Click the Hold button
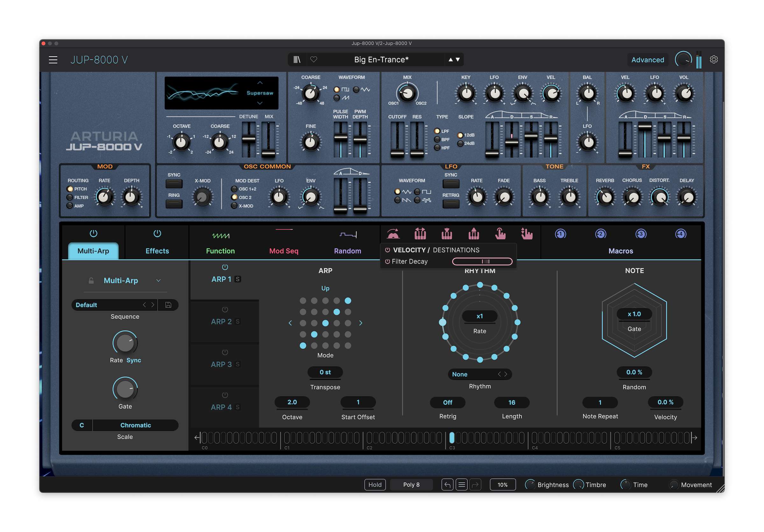764x532 pixels. point(375,485)
